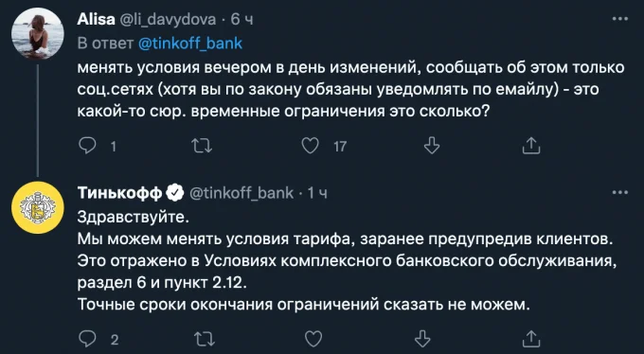Share Alisa's tweet via upload icon
The height and width of the screenshot is (354, 644).
(531, 146)
